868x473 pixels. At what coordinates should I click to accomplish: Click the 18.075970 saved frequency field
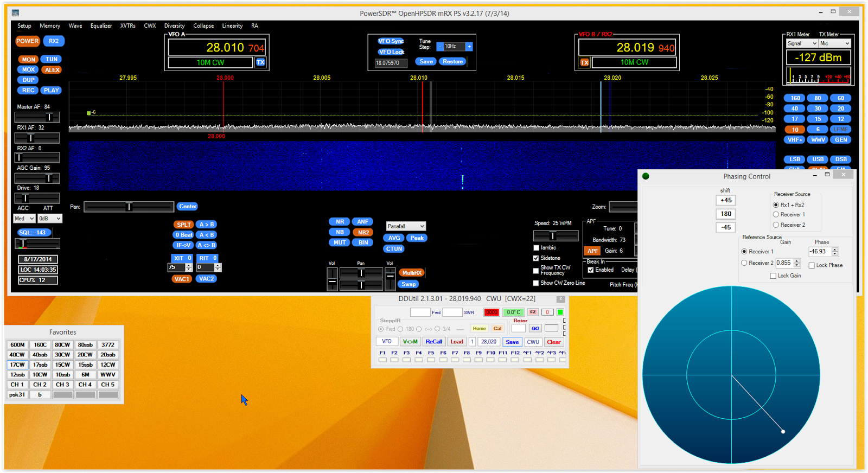[391, 63]
